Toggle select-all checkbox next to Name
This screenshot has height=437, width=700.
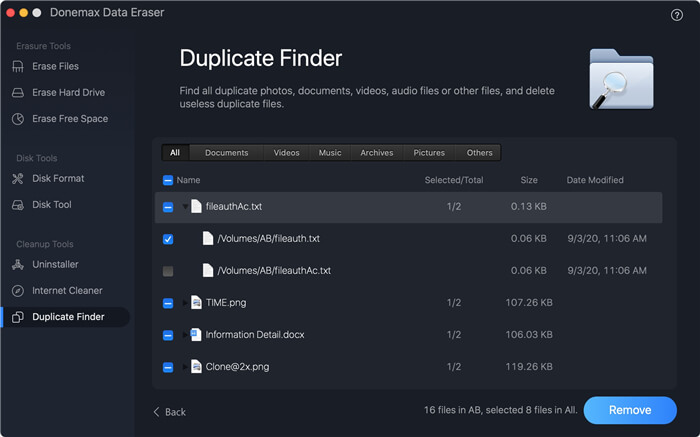point(168,180)
